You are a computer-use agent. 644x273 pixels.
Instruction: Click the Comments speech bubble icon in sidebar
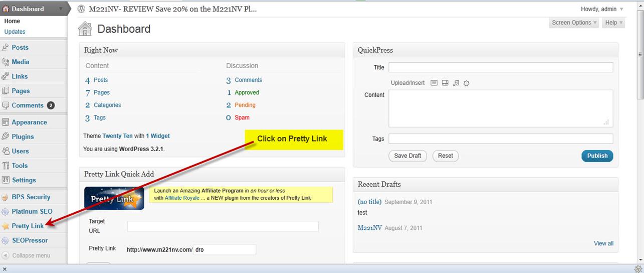[6, 105]
